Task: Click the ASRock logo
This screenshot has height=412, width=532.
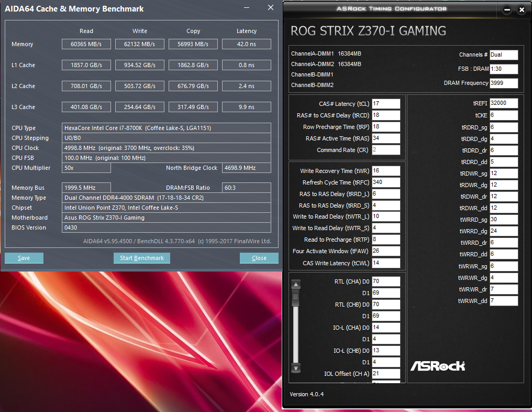Action: (438, 366)
